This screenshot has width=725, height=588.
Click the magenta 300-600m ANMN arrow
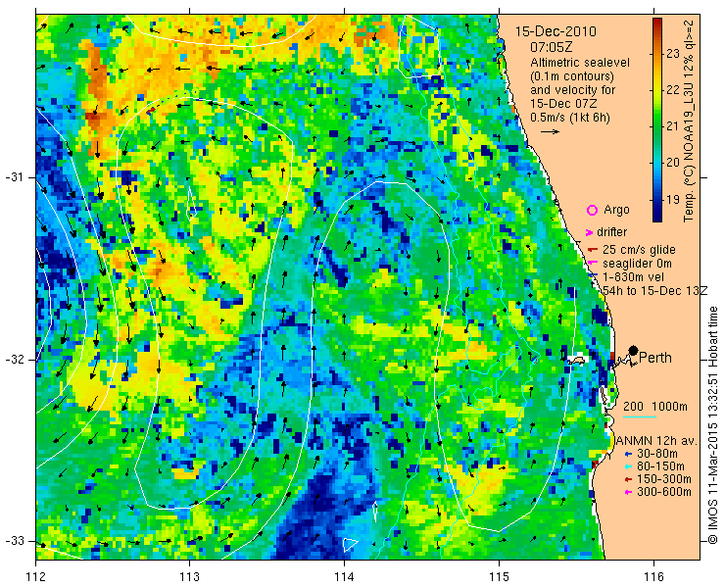tap(628, 492)
